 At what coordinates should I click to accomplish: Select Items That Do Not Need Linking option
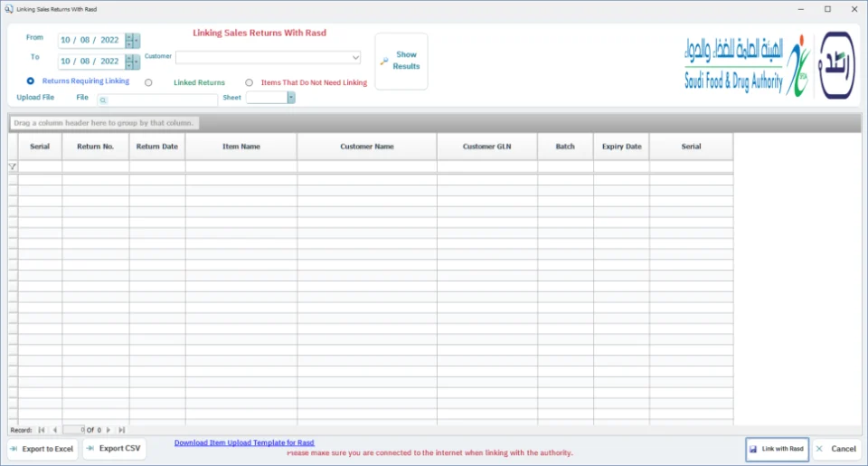coord(250,82)
